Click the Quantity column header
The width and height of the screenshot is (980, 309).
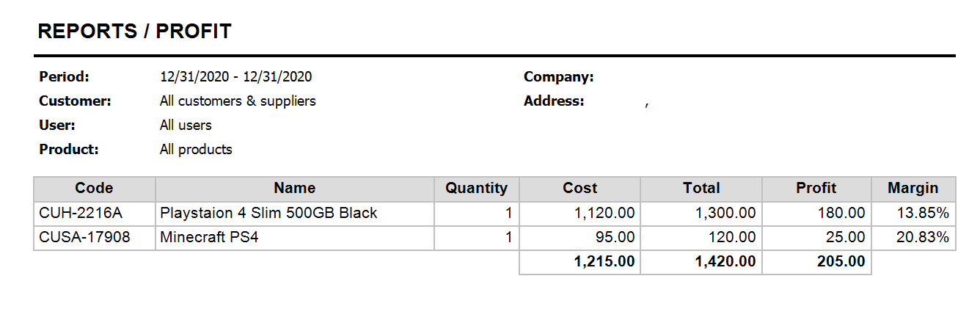(476, 189)
